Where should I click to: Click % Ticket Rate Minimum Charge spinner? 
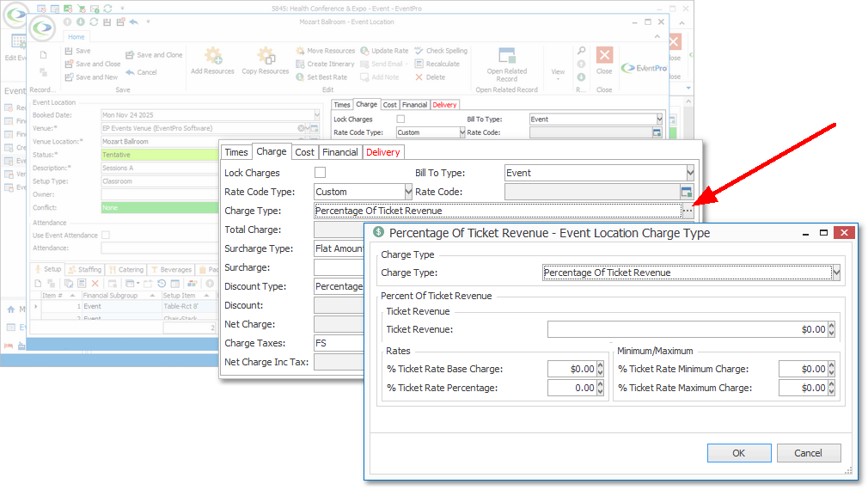tap(831, 369)
